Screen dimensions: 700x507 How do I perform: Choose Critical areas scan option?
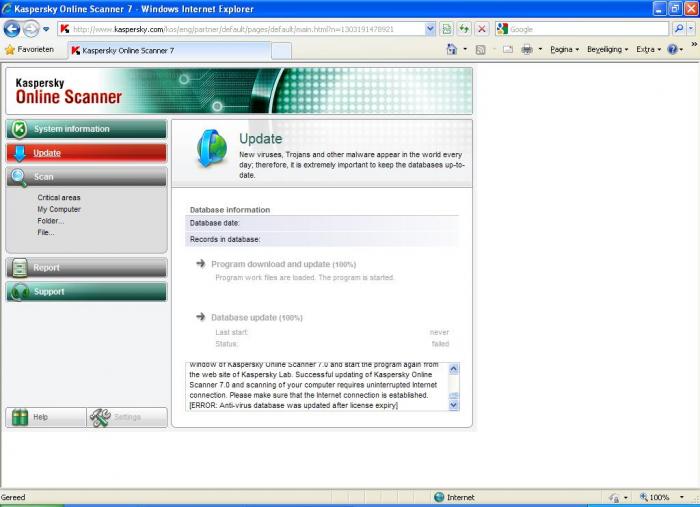click(59, 197)
